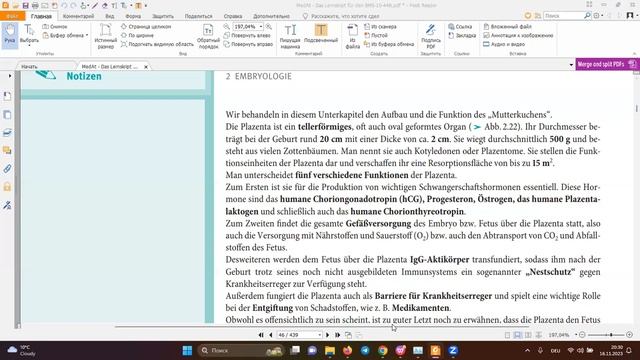Toggle facing pages layout in status bar
This screenshot has height=360, width=640.
528,335
